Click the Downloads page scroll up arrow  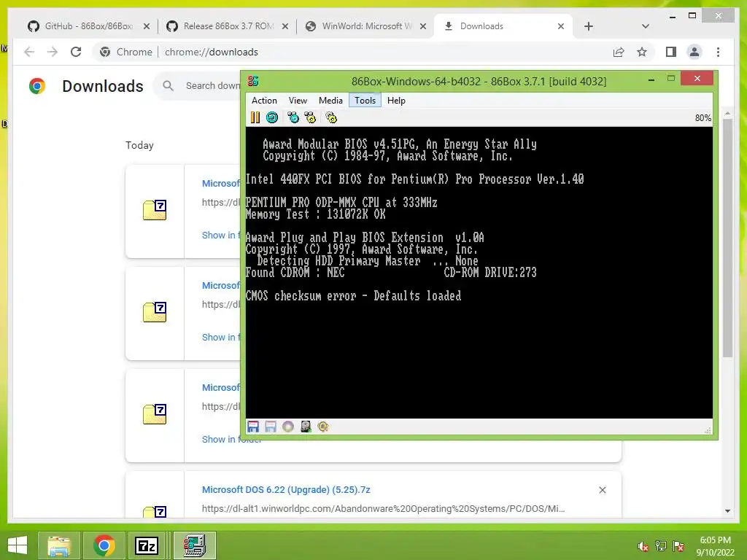pyautogui.click(x=727, y=113)
